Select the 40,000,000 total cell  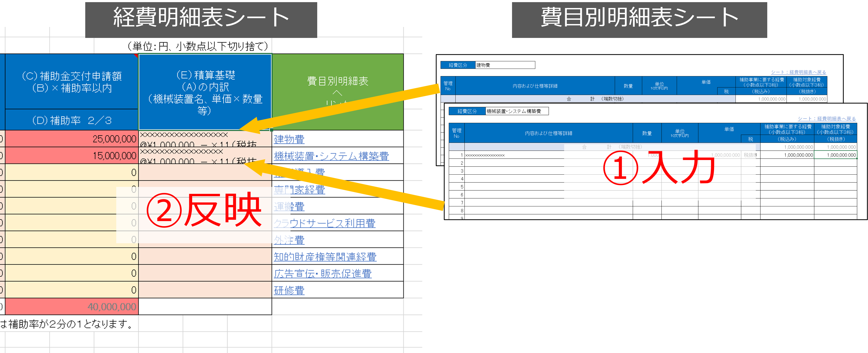point(71,307)
